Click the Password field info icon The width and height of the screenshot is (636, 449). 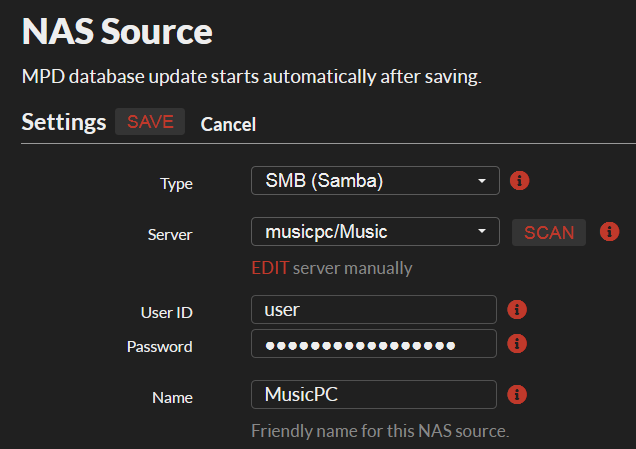pos(518,343)
